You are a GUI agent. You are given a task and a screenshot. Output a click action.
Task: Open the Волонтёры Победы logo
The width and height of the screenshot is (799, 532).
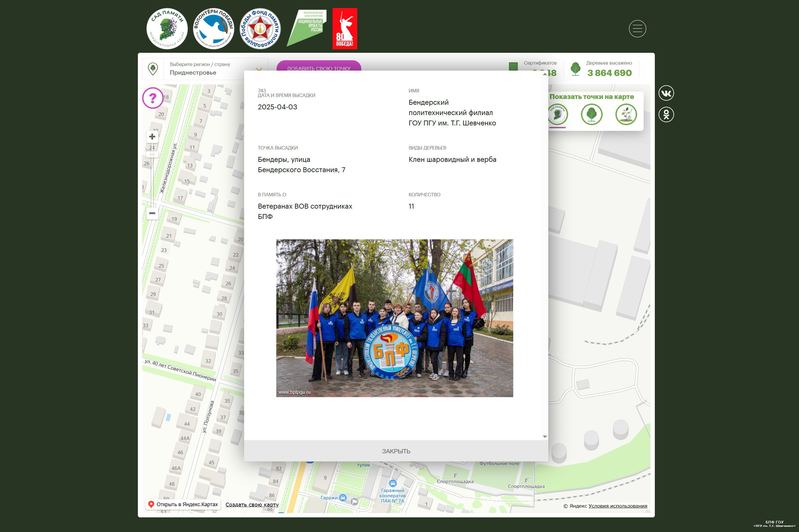214,29
